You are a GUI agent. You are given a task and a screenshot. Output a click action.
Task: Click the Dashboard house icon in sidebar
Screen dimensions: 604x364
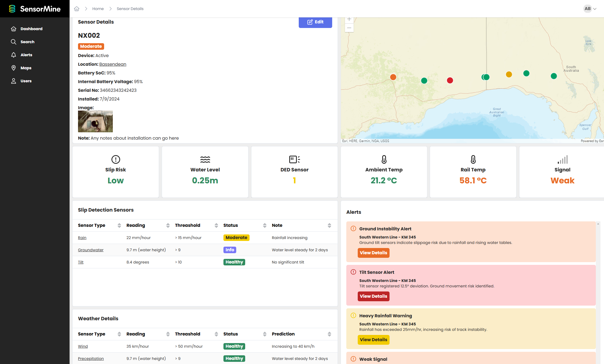pyautogui.click(x=14, y=29)
